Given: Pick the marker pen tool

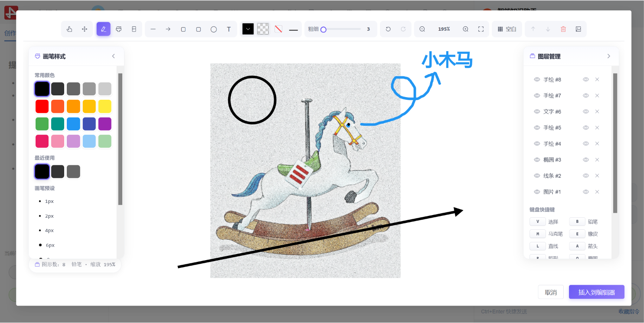Looking at the screenshot, I should (118, 29).
